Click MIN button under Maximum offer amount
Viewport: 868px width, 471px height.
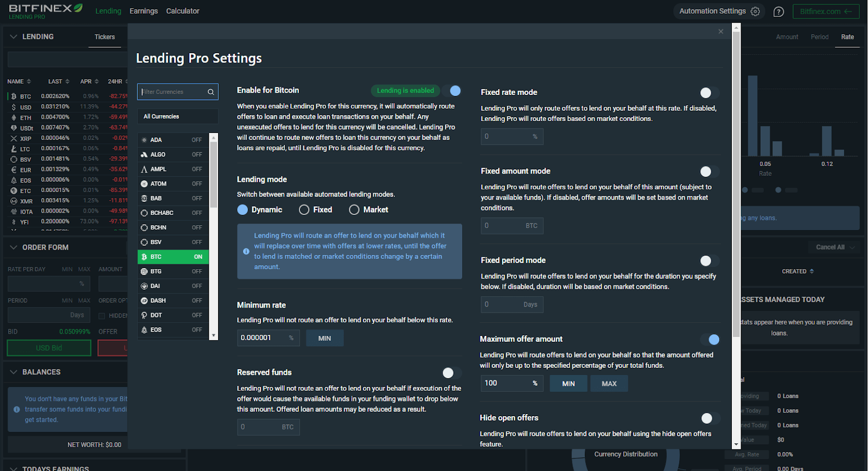(x=569, y=384)
